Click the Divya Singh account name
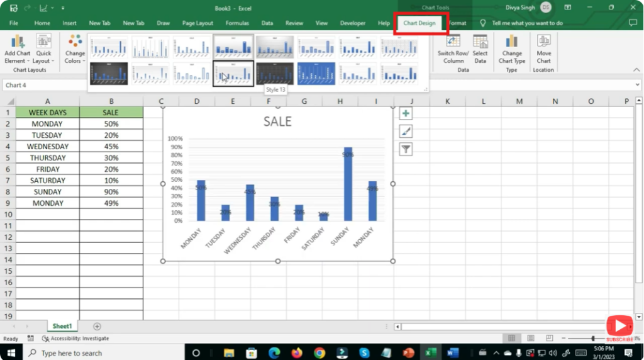644x360 pixels. pos(520,8)
